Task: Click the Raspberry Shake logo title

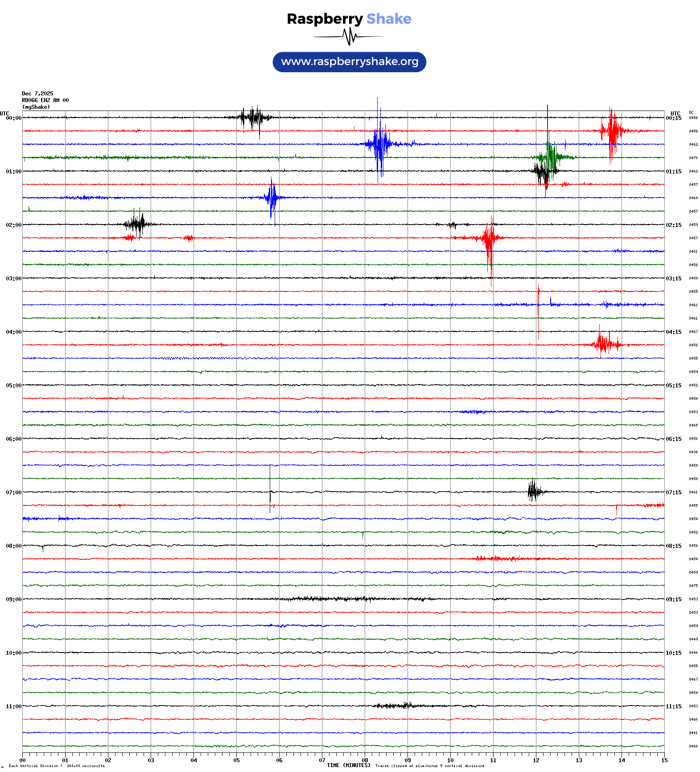Action: [349, 19]
